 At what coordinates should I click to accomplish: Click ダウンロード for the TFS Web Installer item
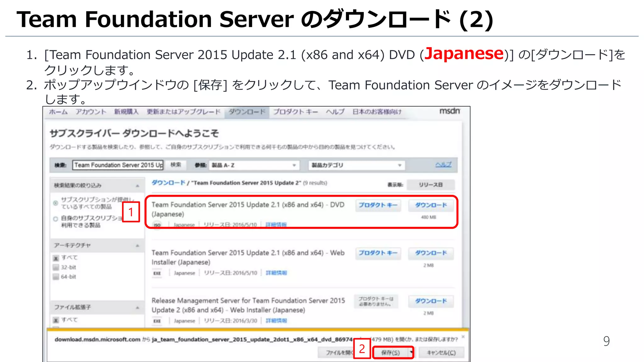point(431,253)
